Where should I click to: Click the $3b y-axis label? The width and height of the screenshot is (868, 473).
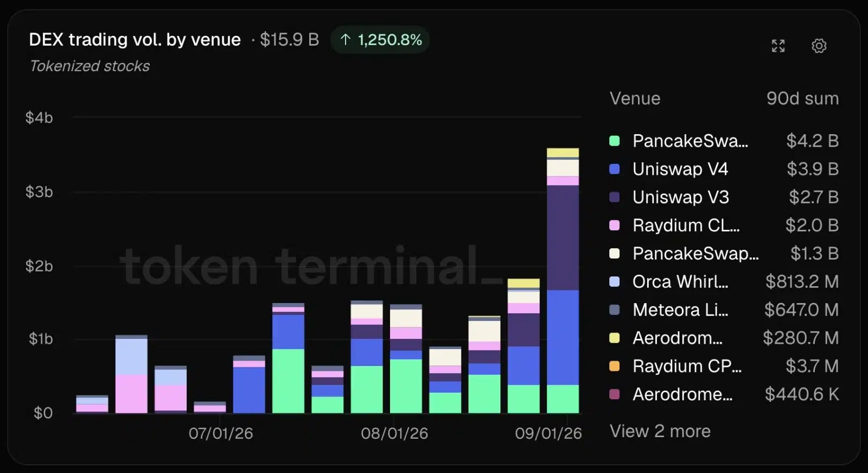39,192
